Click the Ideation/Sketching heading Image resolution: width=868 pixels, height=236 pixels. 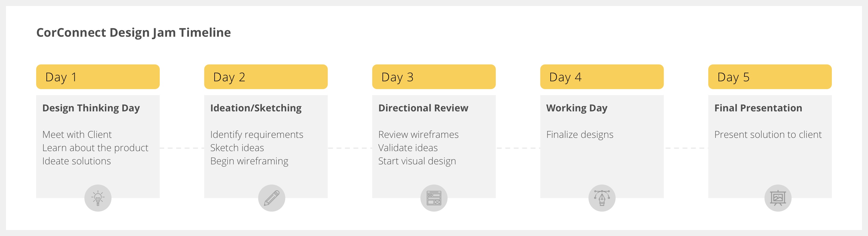click(x=256, y=108)
